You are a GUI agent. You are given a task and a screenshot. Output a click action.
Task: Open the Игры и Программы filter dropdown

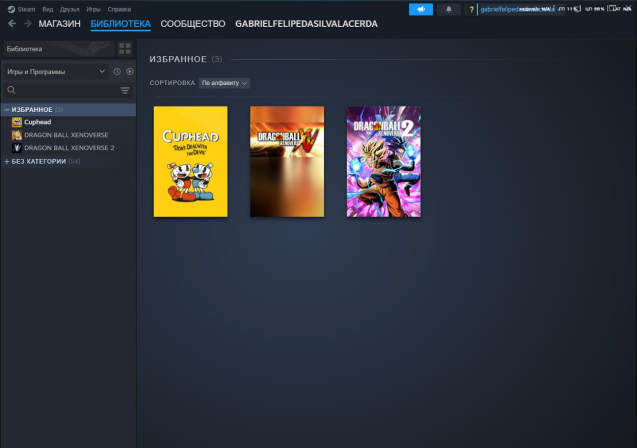pyautogui.click(x=56, y=72)
